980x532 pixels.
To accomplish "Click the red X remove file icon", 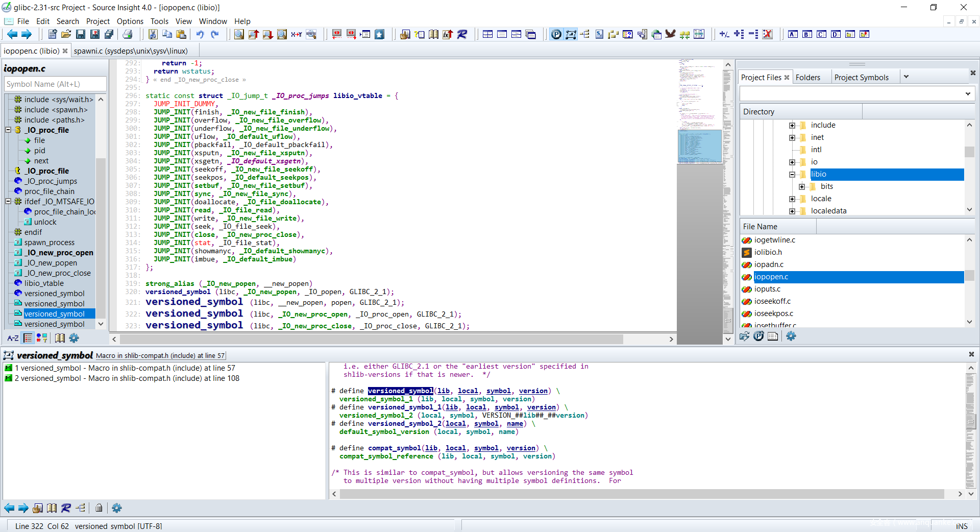I will (767, 34).
